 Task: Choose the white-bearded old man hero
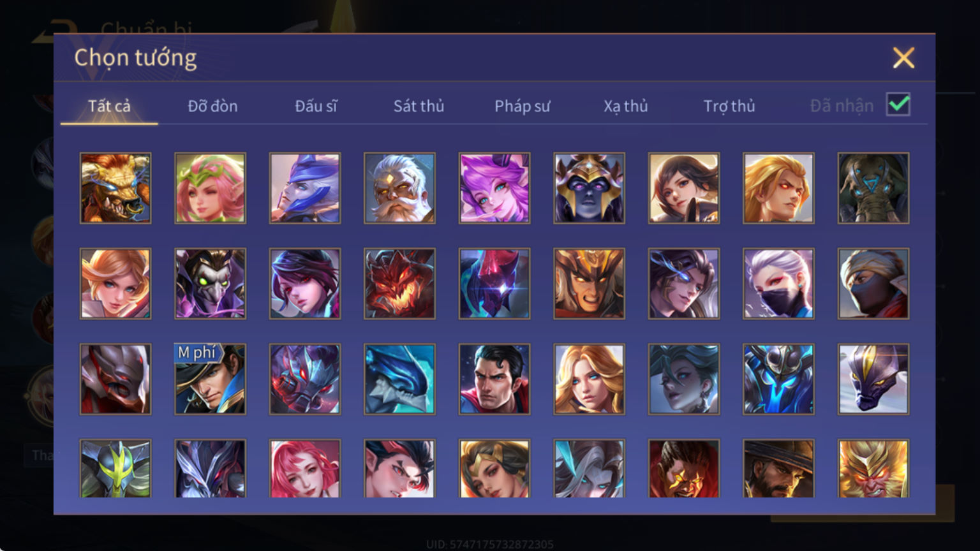(399, 188)
